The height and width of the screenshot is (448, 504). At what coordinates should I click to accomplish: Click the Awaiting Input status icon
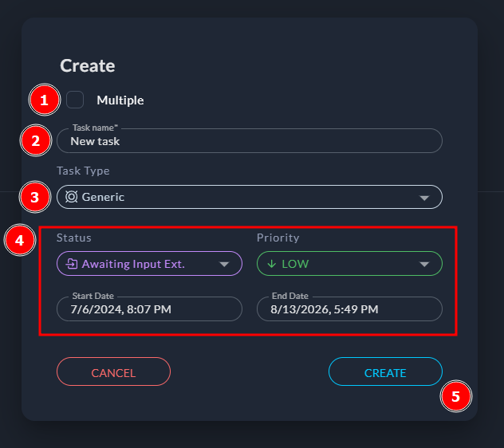point(71,264)
